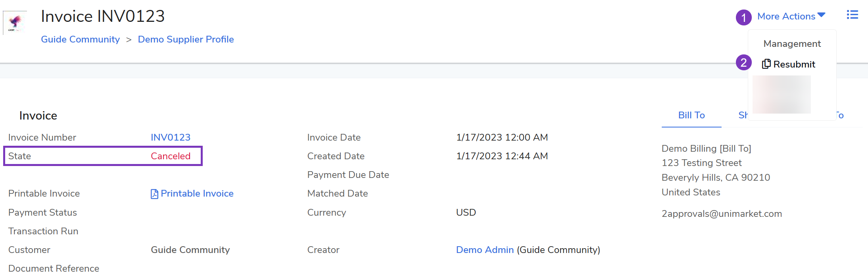Click the copy icon beside Resubmit
The image size is (868, 278).
(766, 64)
